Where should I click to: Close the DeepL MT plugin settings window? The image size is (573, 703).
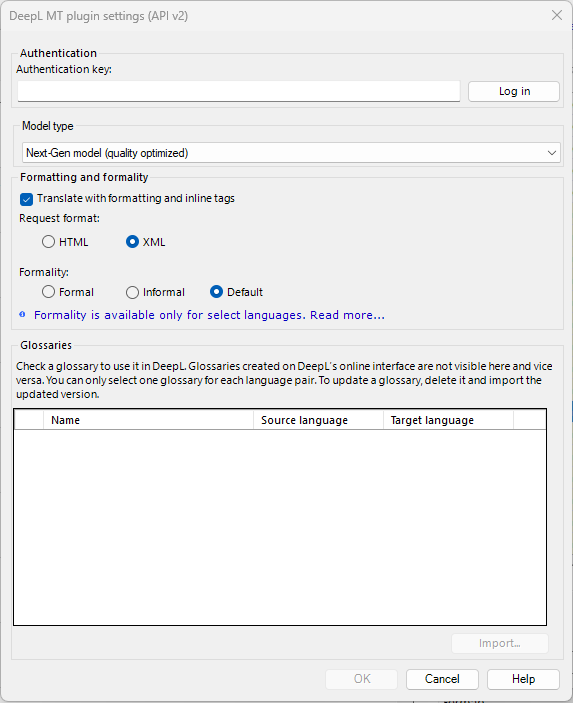pyautogui.click(x=557, y=15)
